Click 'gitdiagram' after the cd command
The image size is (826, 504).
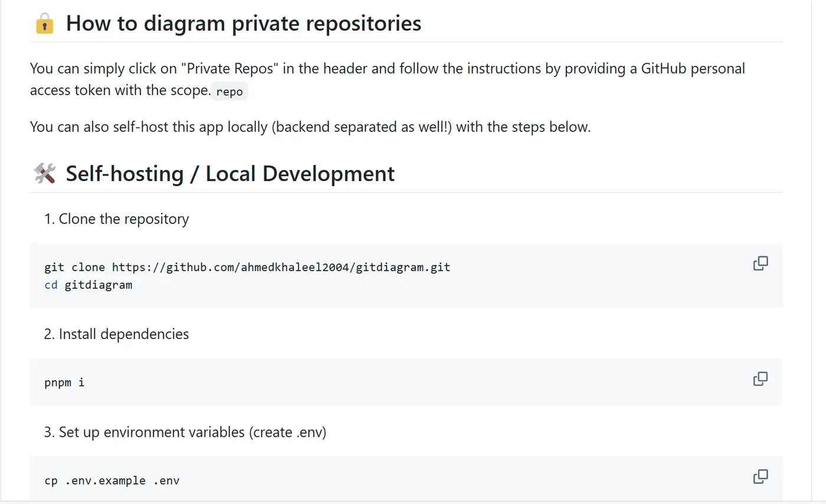pyautogui.click(x=99, y=285)
